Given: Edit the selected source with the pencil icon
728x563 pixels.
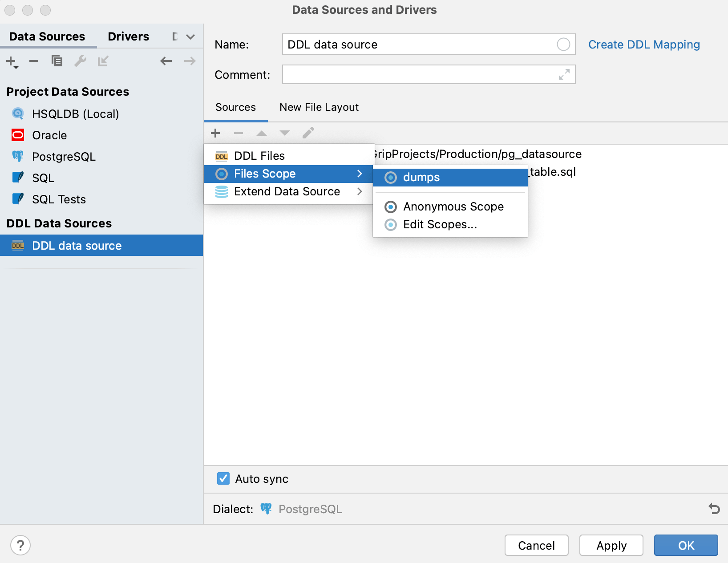Looking at the screenshot, I should (x=308, y=133).
